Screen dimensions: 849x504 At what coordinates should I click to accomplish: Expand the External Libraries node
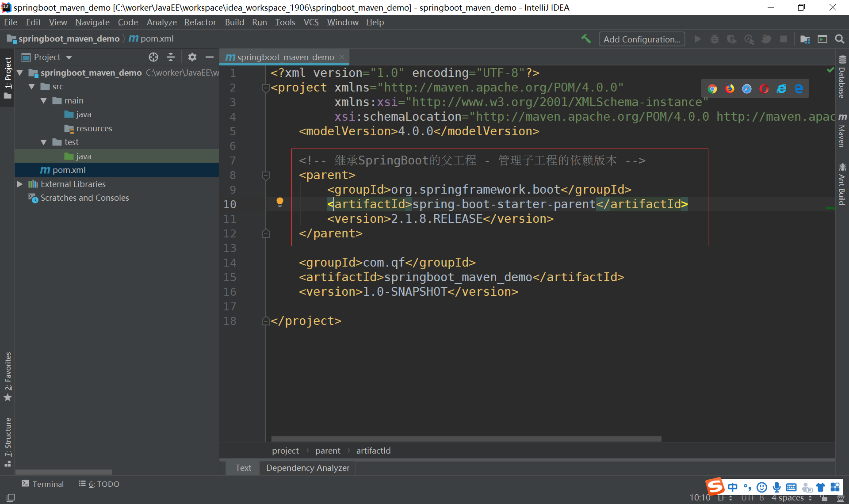pyautogui.click(x=20, y=184)
